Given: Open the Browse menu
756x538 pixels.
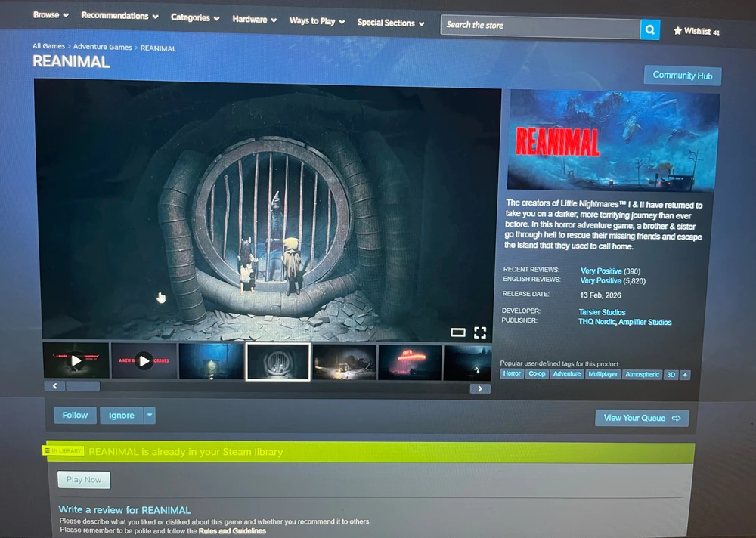Looking at the screenshot, I should point(51,15).
